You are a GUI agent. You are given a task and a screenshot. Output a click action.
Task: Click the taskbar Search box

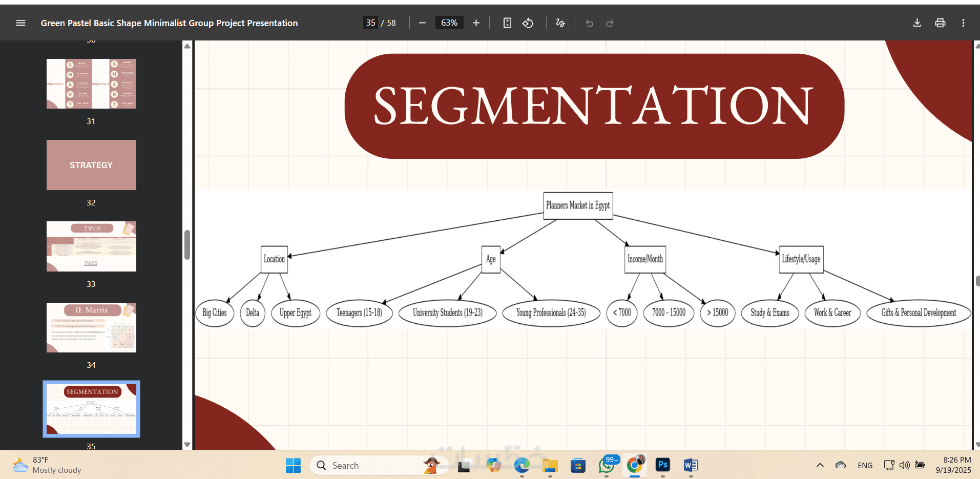[379, 465]
